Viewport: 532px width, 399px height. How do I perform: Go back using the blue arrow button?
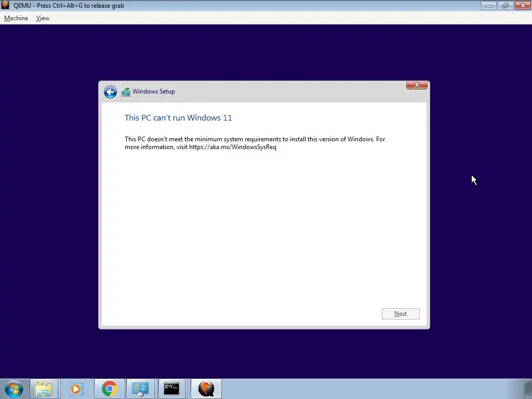[x=110, y=91]
